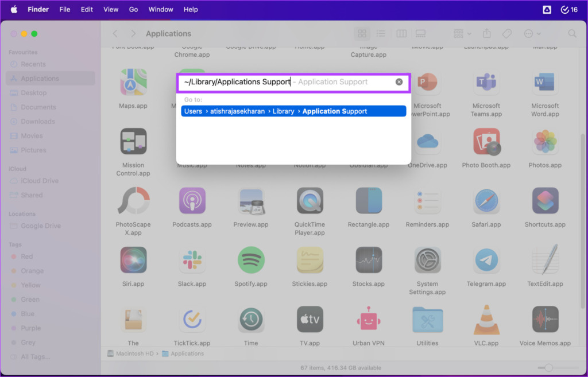
Task: Open Shortcuts.app icon
Action: (x=546, y=200)
